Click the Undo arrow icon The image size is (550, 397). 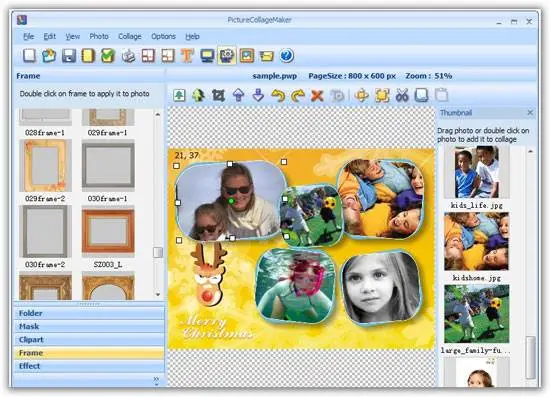[278, 95]
